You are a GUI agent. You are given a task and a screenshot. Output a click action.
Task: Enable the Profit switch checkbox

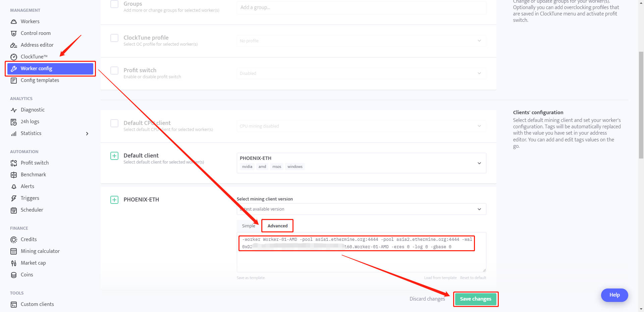(114, 71)
